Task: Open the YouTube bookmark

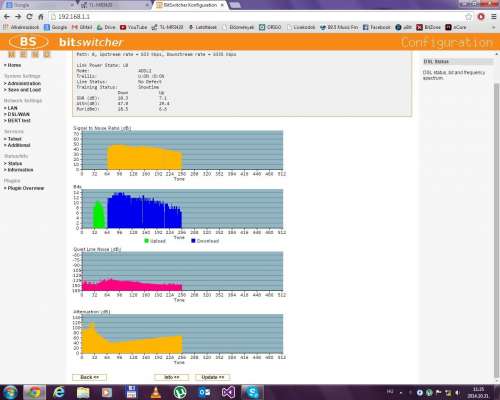Action: (x=134, y=27)
